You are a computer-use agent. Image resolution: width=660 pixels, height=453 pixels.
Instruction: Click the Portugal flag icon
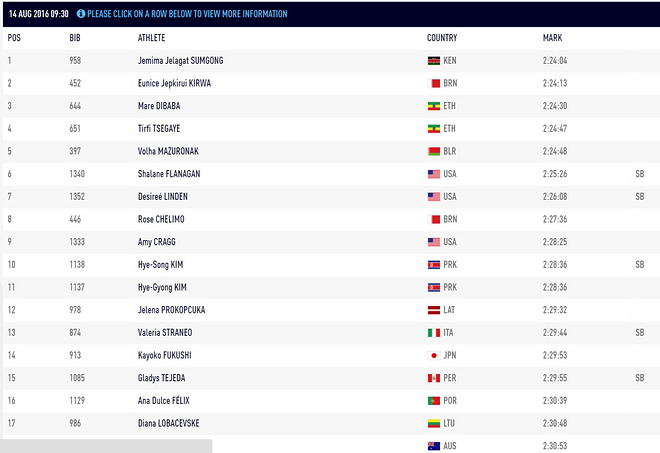tap(433, 400)
